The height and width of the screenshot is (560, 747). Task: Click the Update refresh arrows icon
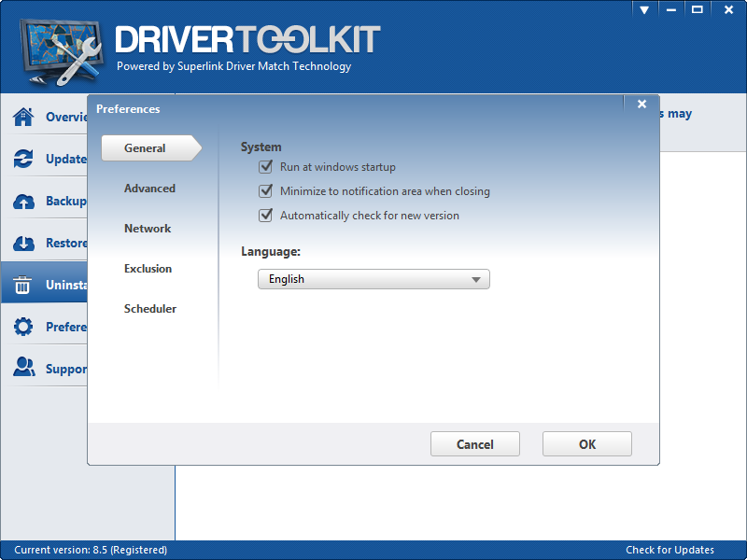(23, 159)
